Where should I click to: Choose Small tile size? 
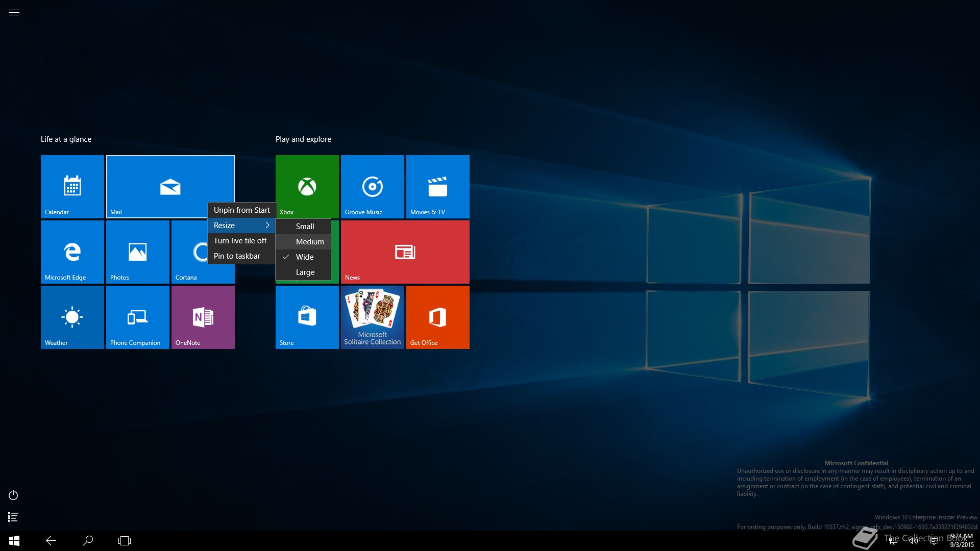[x=303, y=227]
